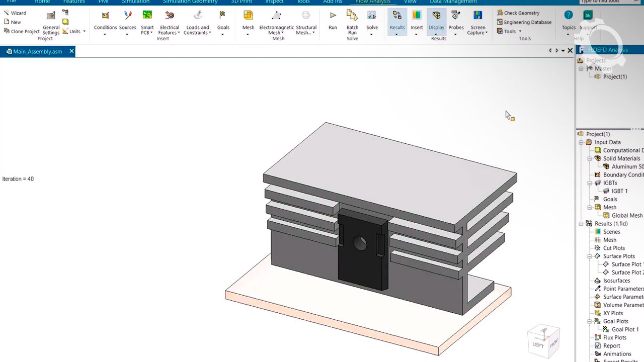Screen dimensions: 644x362
Task: Collapse the Input Data tree node
Action: click(x=581, y=142)
